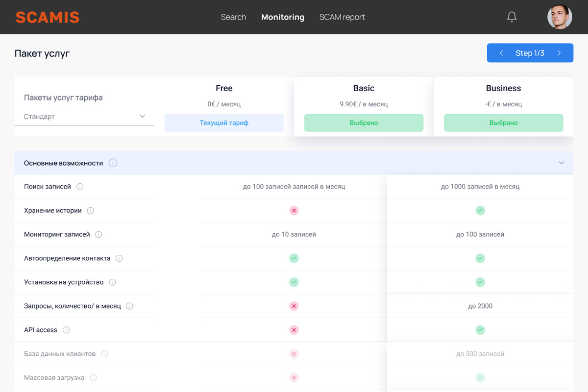Image resolution: width=588 pixels, height=392 pixels.
Task: Open the SCAM report tab
Action: click(x=342, y=17)
